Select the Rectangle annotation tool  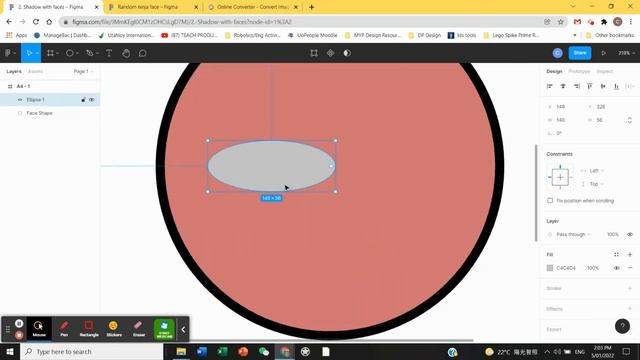tap(89, 329)
